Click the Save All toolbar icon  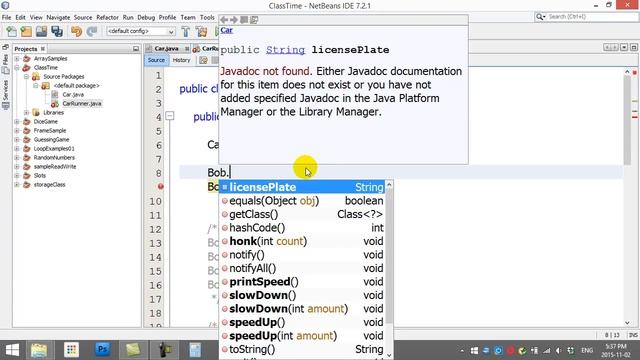[57, 31]
